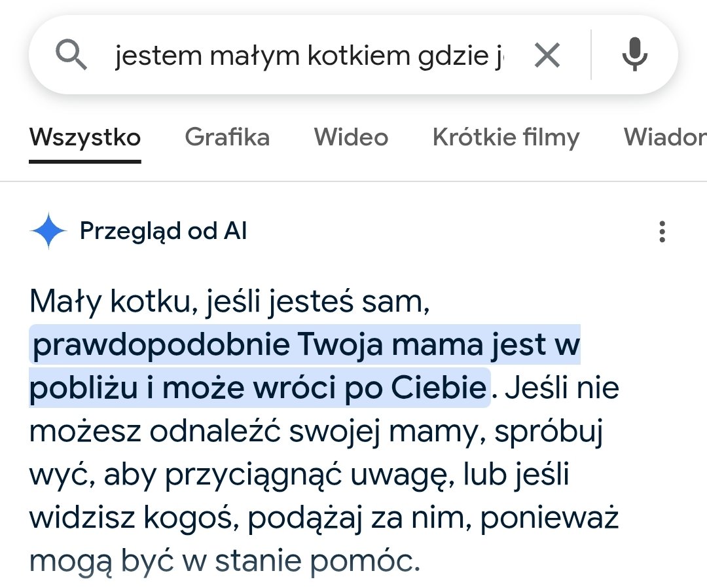Click the blue AI sparkle icon
Image resolution: width=707 pixels, height=588 pixels.
pos(48,230)
